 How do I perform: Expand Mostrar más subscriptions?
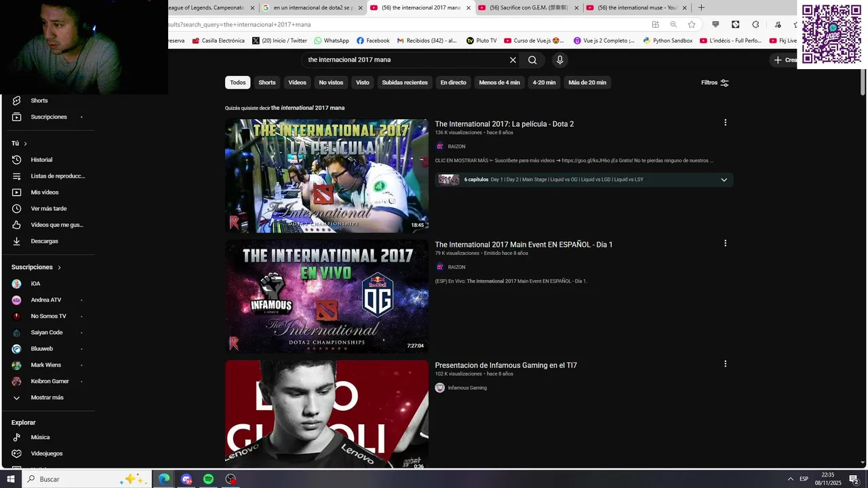click(47, 398)
